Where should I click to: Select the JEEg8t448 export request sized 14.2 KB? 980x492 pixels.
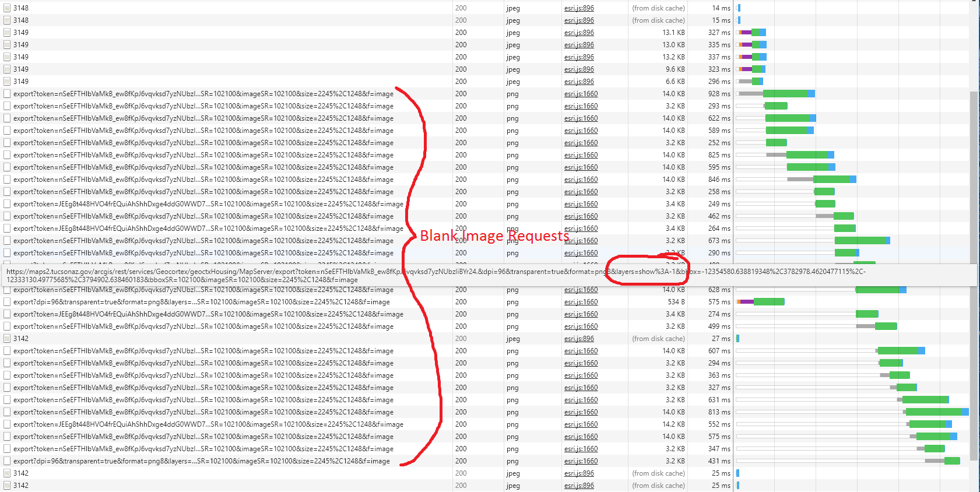[x=208, y=424]
